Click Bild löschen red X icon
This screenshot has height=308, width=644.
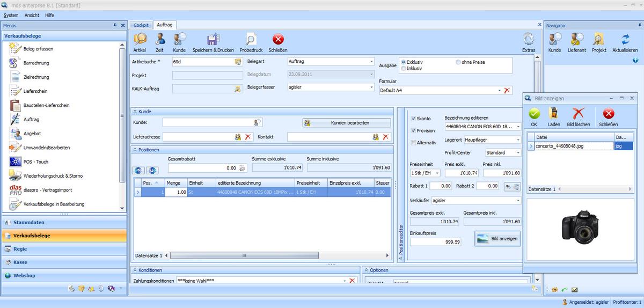point(579,113)
